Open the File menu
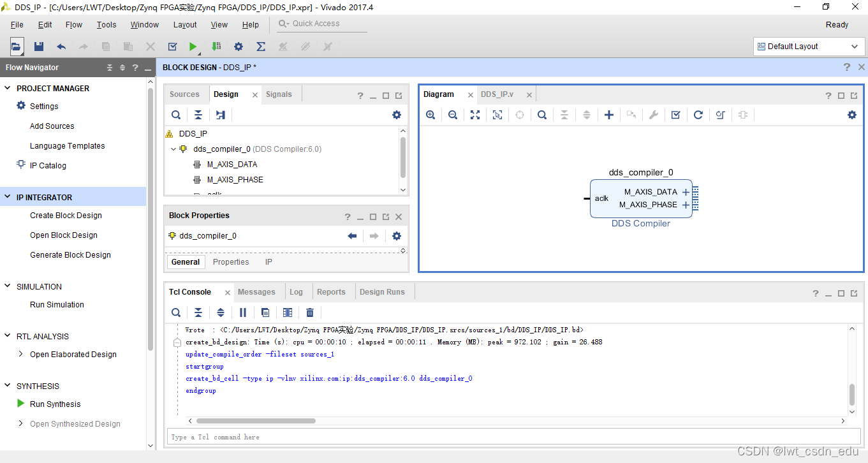Image resolution: width=868 pixels, height=463 pixels. (x=17, y=24)
